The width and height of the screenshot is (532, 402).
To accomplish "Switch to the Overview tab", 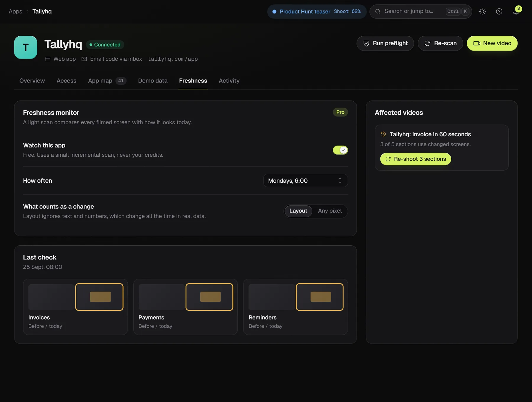I will coord(32,81).
